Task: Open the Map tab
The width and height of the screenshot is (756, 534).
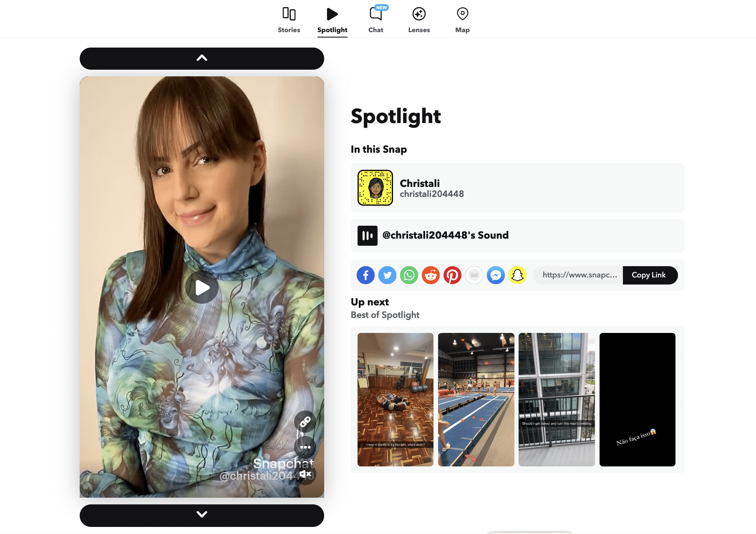Action: click(462, 20)
